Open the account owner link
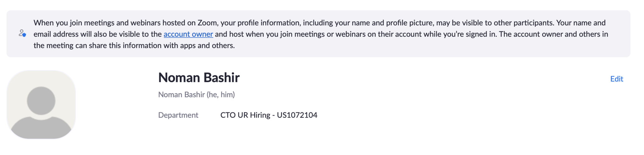This screenshot has height=155, width=644. tap(188, 34)
